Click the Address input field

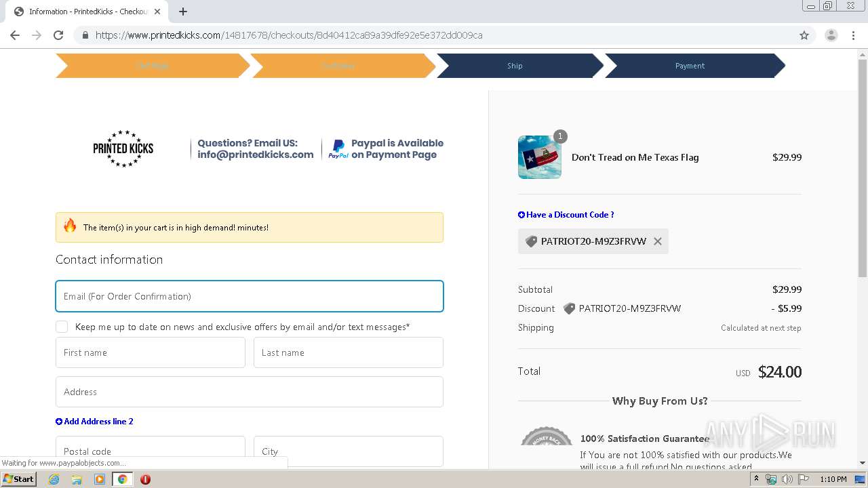250,392
